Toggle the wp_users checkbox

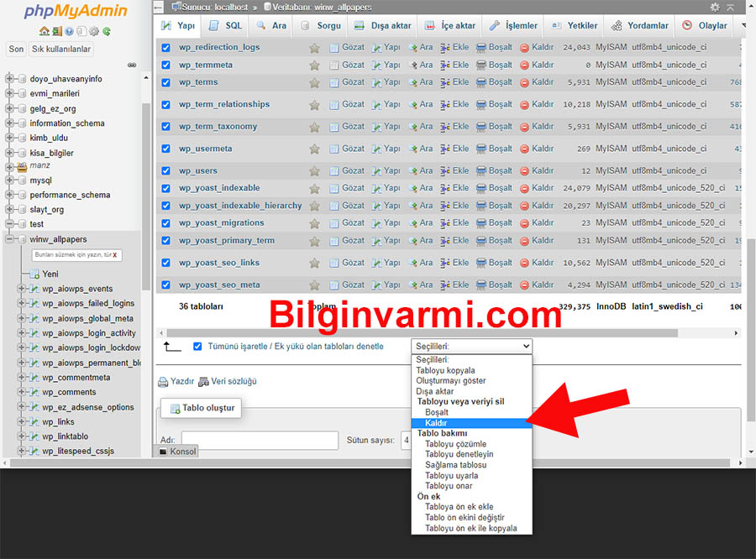point(165,171)
